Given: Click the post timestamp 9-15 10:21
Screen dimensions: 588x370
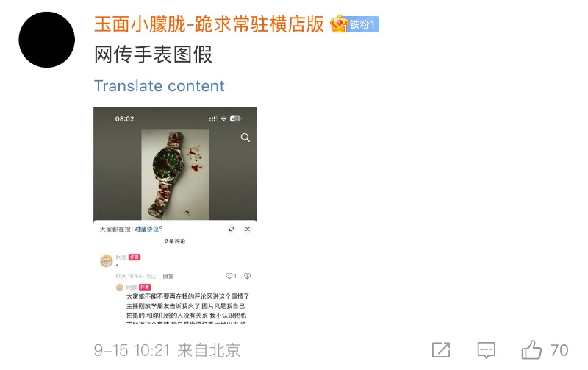Looking at the screenshot, I should (132, 350).
